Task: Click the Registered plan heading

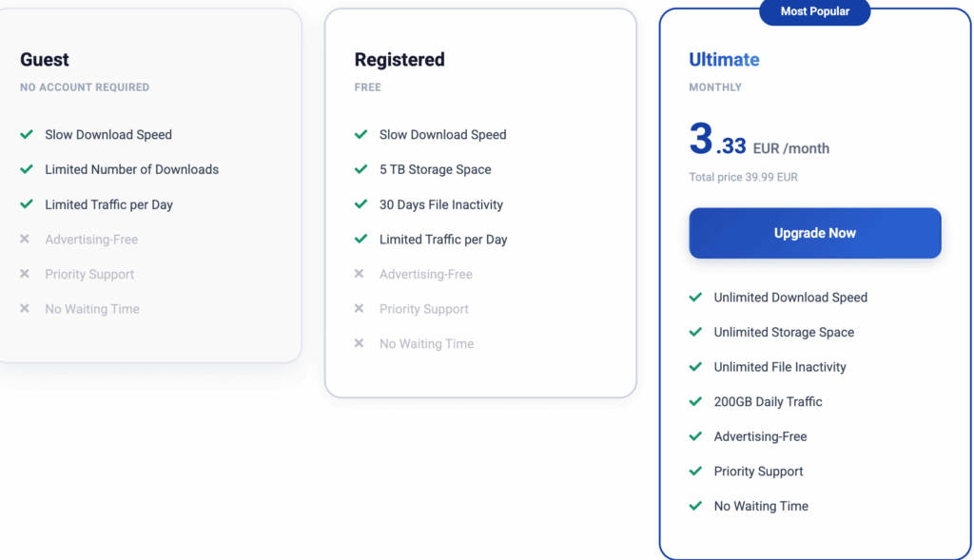Action: (399, 60)
